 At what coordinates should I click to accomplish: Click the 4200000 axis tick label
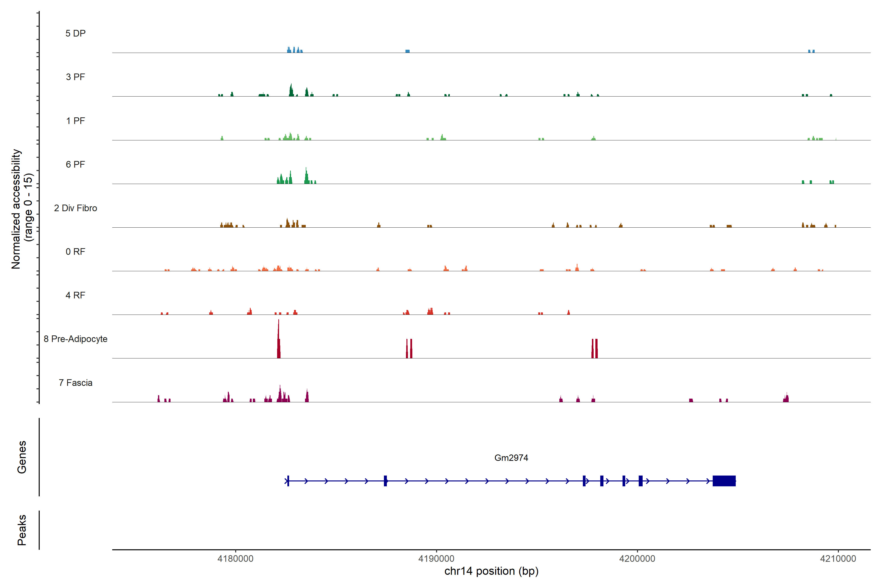click(x=637, y=558)
